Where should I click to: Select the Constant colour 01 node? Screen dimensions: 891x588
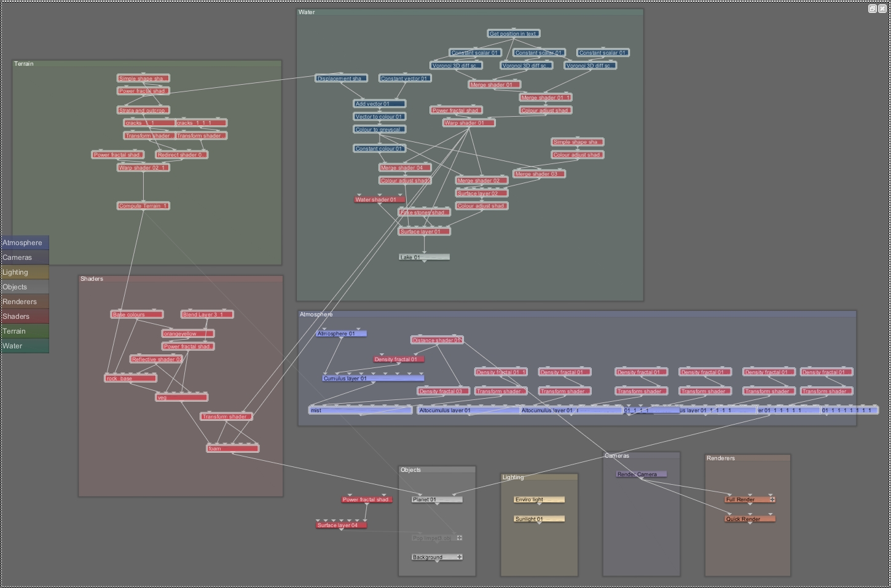coord(379,149)
